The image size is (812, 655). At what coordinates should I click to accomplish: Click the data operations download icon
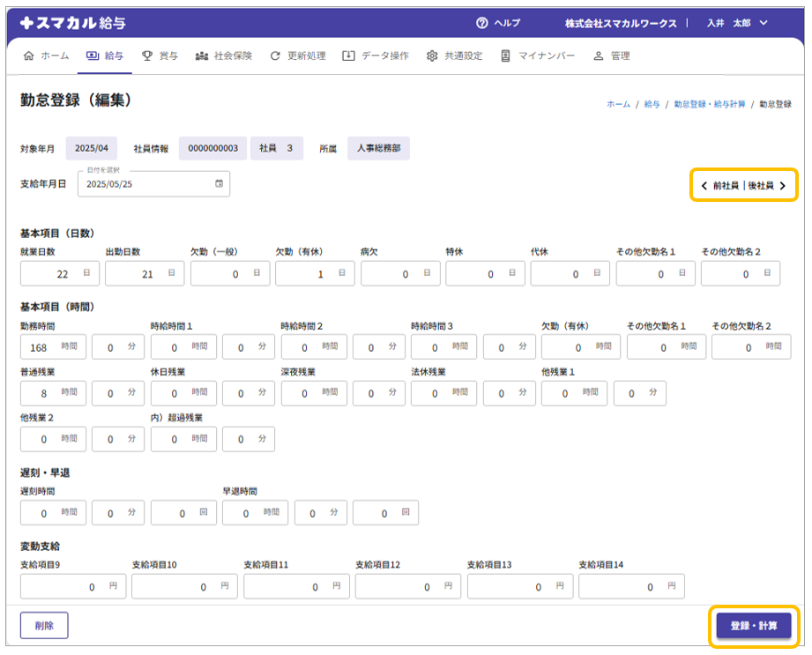coord(348,56)
